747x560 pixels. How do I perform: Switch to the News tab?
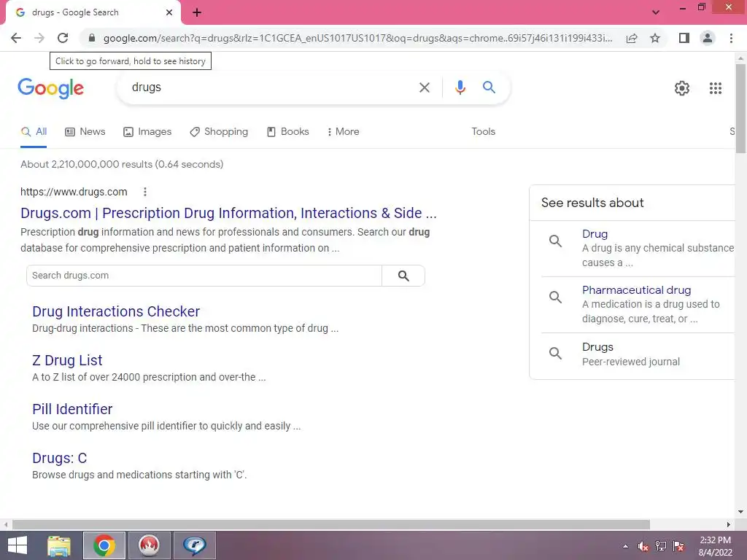click(x=85, y=132)
